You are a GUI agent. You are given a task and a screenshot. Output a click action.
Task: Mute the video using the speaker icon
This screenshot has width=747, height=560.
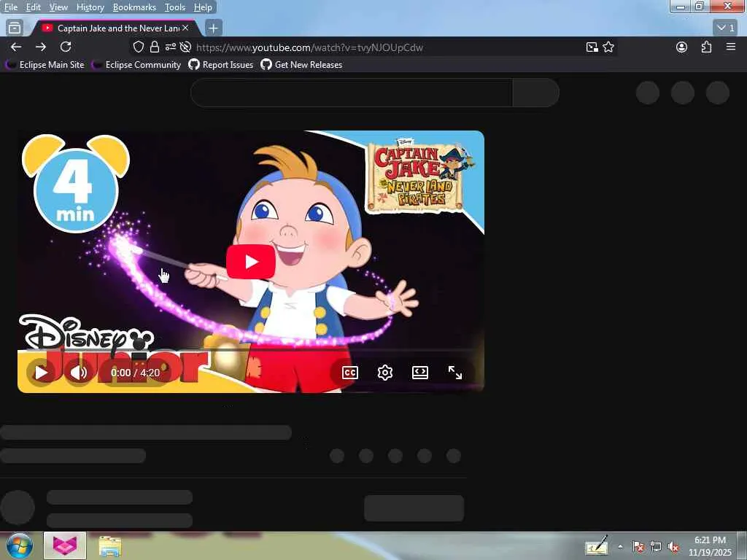pyautogui.click(x=79, y=373)
